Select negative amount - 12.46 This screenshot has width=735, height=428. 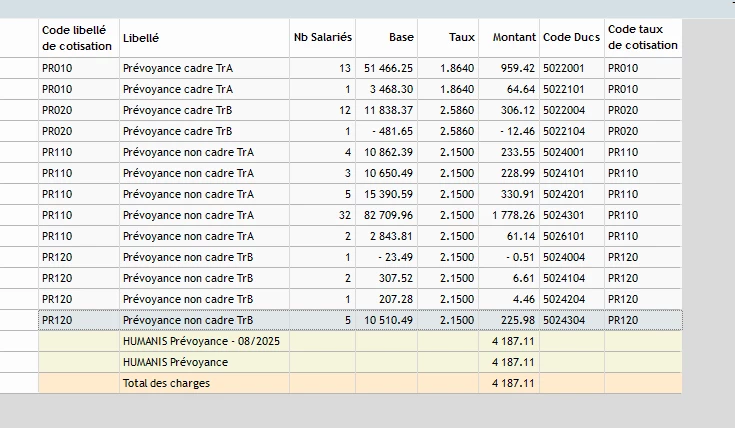[x=517, y=131]
